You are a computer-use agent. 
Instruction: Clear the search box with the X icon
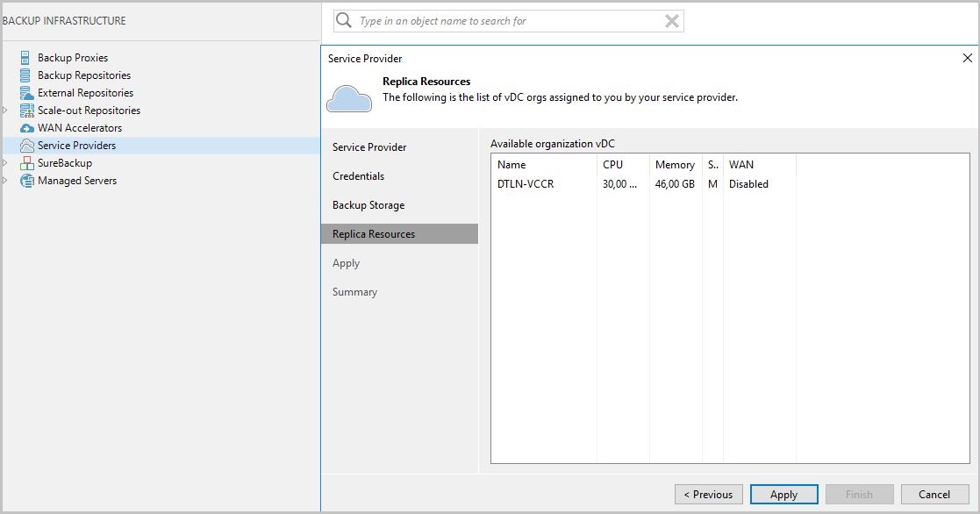[x=672, y=20]
